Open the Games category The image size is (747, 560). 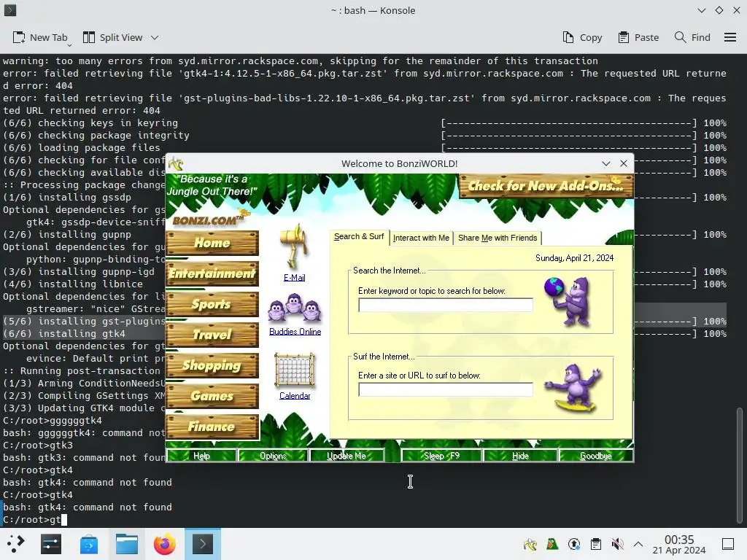(x=212, y=396)
